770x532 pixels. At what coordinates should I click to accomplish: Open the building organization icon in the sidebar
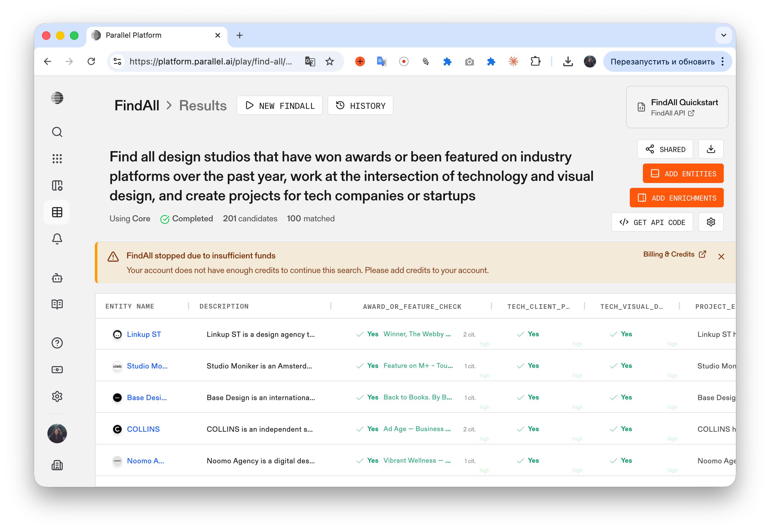(57, 465)
